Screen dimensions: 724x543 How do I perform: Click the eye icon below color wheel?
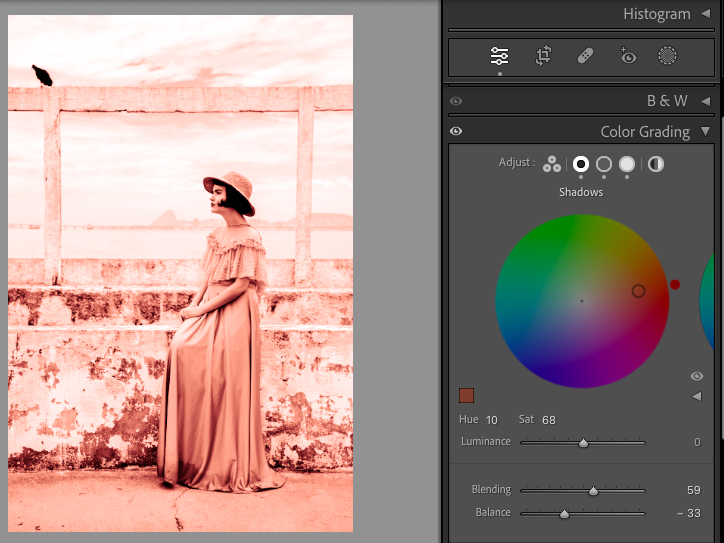(x=697, y=376)
